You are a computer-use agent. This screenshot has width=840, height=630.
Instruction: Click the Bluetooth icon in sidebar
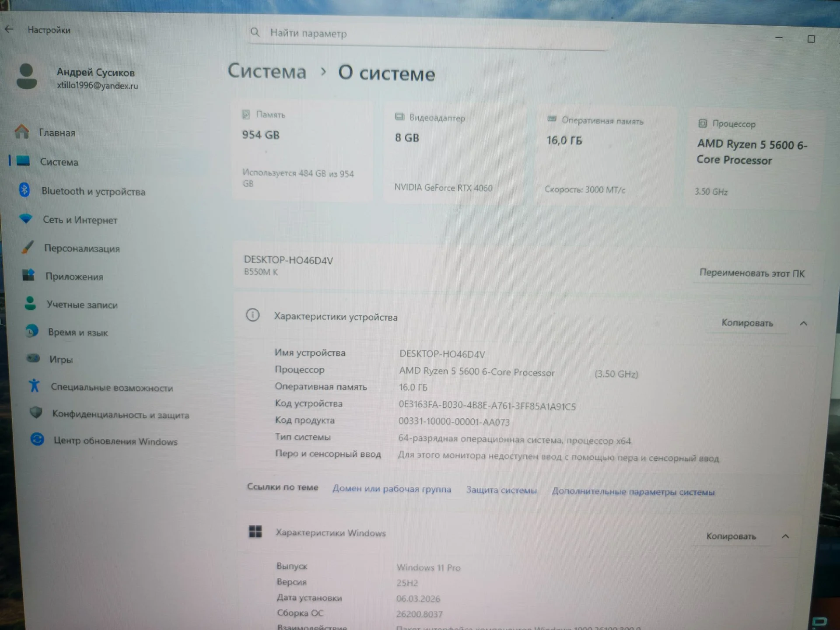tap(24, 190)
